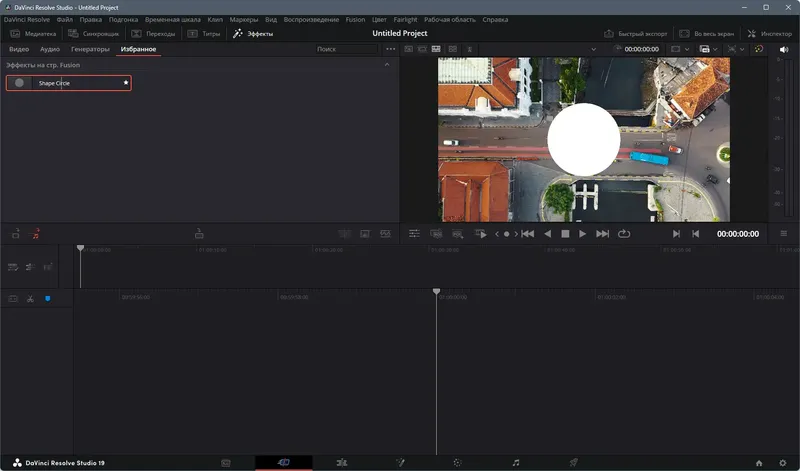Switch to the Deliver page rocket icon
800x471 pixels.
tap(573, 462)
